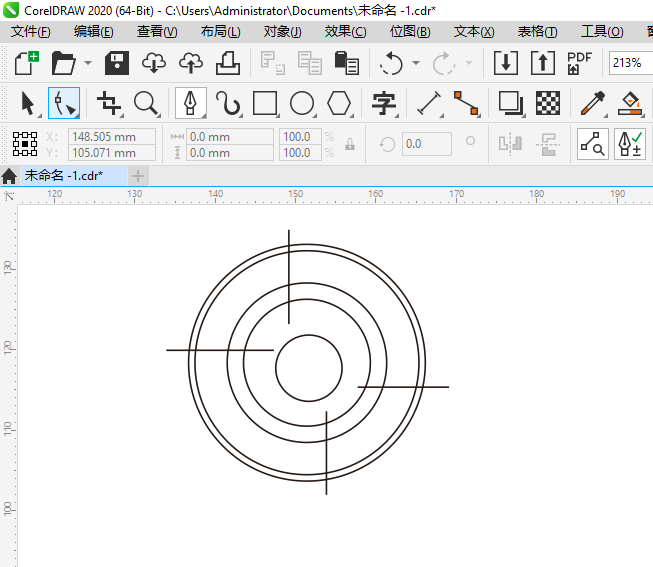Click the vertical scale factor 100.0 field

click(x=300, y=153)
